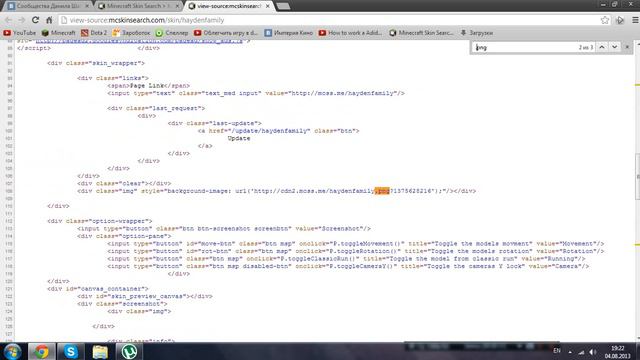Screen dimensions: 640x360
Task: Open a new tab
Action: 283,6
